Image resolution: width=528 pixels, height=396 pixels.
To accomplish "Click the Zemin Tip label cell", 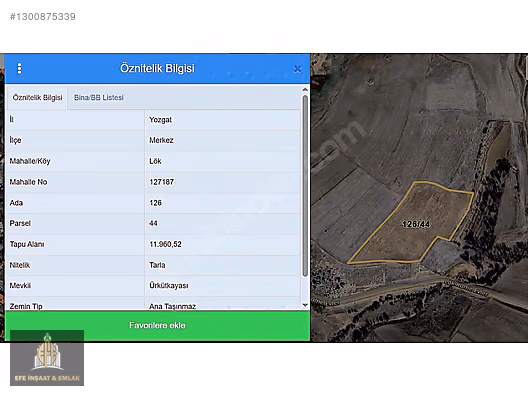I will (x=75, y=304).
